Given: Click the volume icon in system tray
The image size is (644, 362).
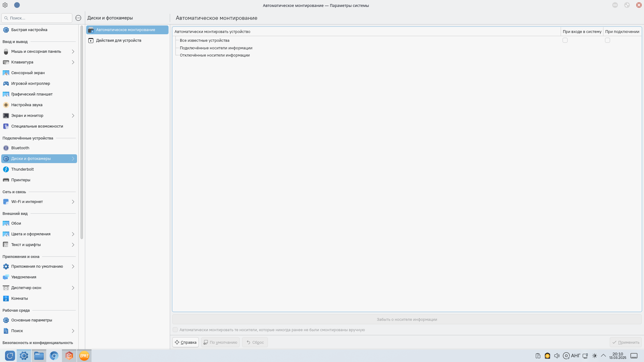Looking at the screenshot, I should (x=557, y=356).
